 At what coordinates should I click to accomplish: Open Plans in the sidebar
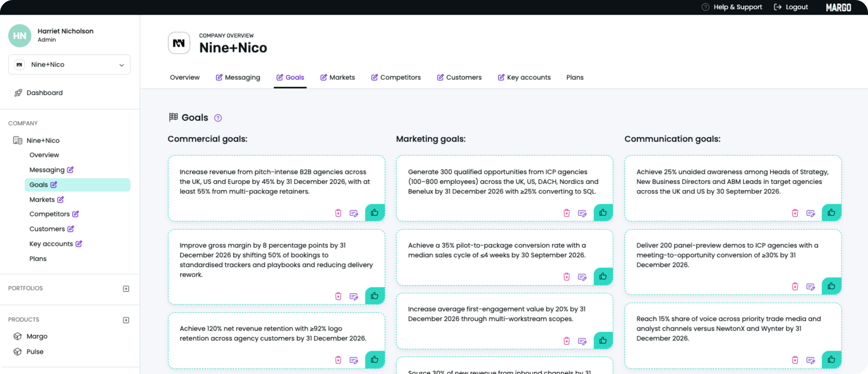click(38, 259)
